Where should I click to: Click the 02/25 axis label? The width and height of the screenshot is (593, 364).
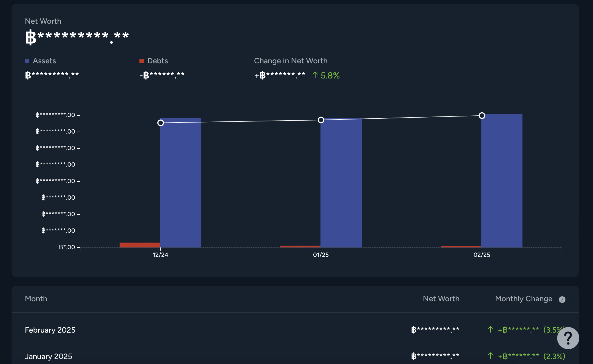click(x=482, y=255)
